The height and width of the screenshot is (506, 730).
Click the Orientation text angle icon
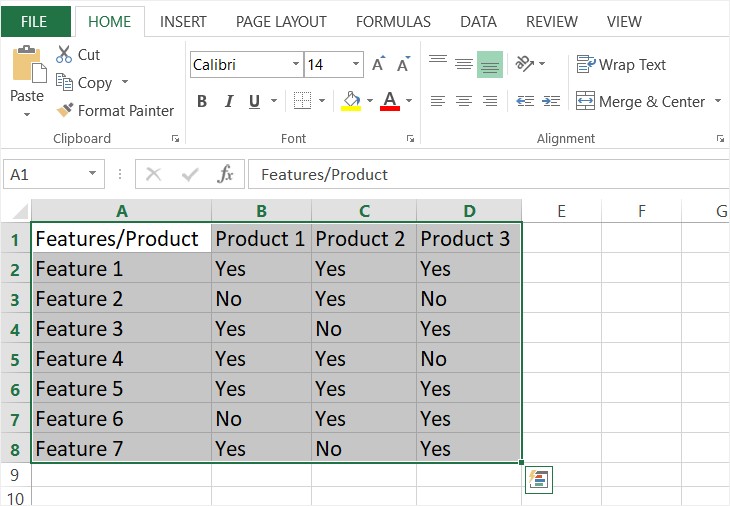click(x=524, y=63)
